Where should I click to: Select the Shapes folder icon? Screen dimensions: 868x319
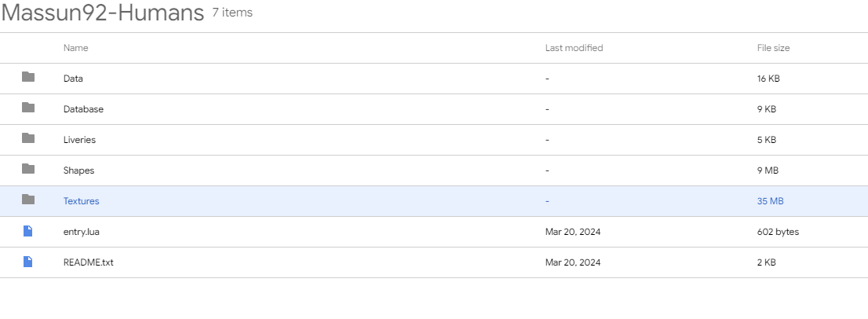[28, 168]
